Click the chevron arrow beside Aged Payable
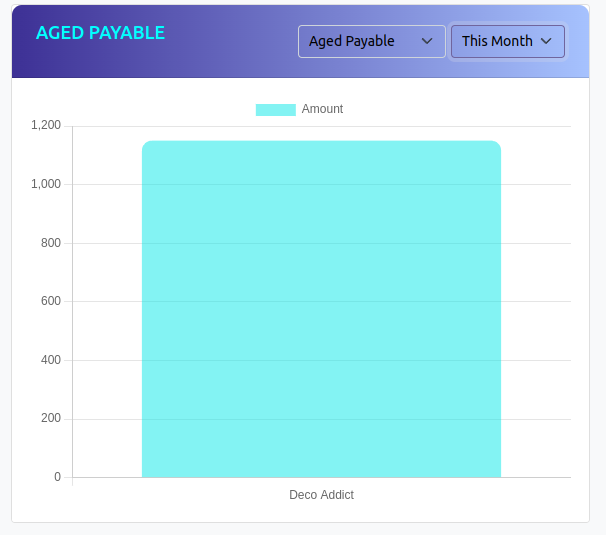 [x=427, y=41]
